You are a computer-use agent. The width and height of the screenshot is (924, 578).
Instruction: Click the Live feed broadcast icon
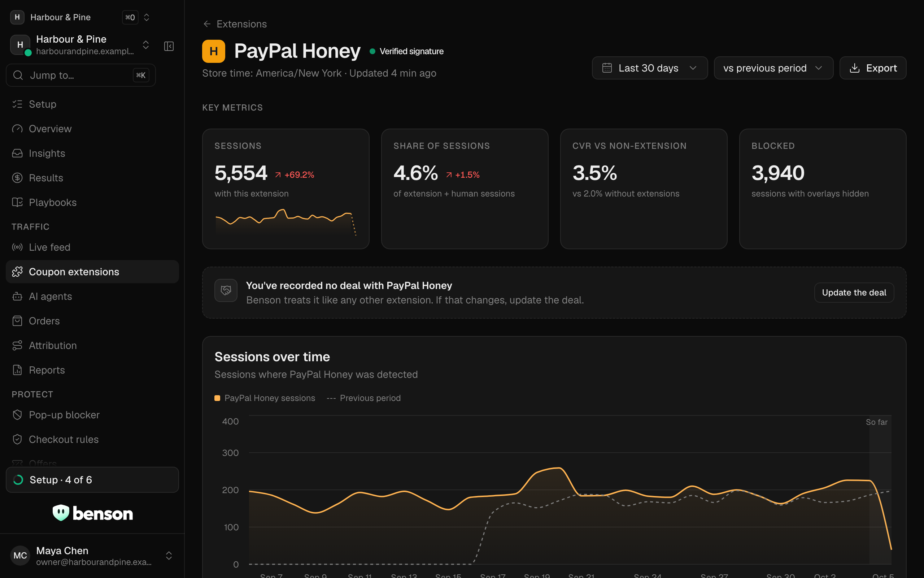(x=17, y=247)
